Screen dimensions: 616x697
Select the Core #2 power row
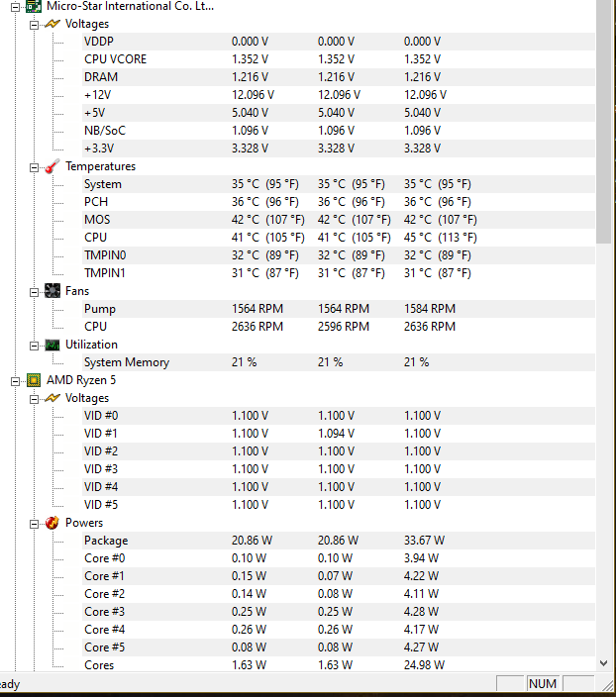click(339, 594)
